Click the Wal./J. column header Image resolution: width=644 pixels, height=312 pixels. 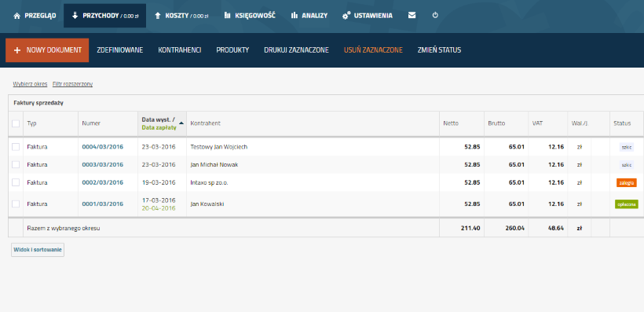click(580, 123)
